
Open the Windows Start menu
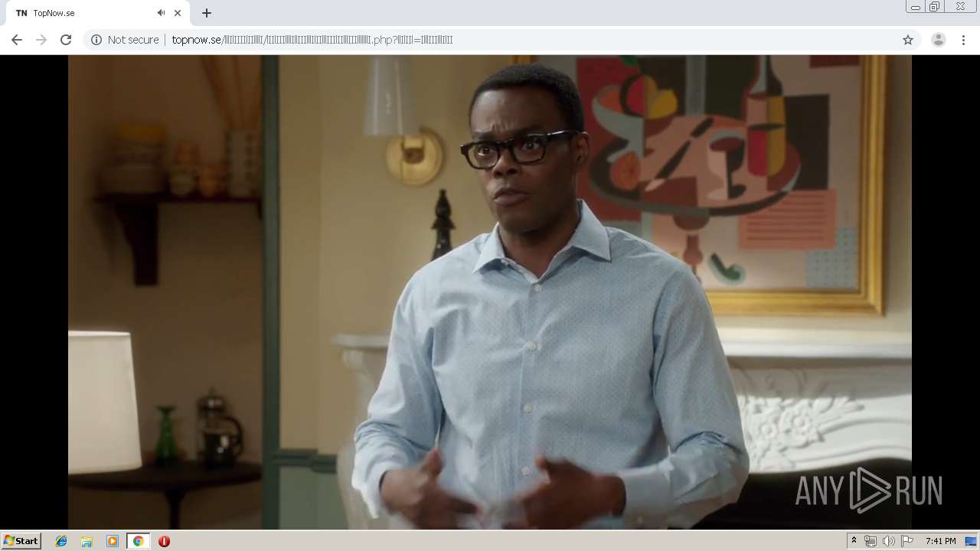pos(21,541)
